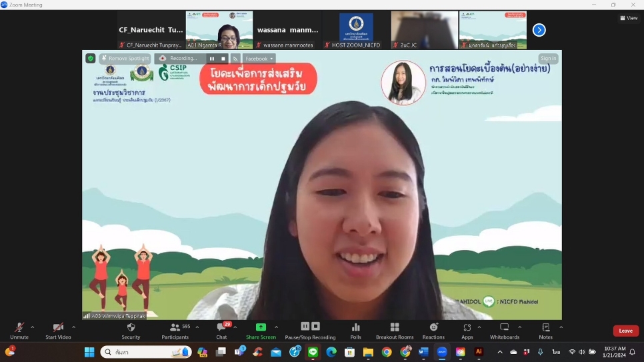Pause the recording in the top bar
Screen dimensions: 644x362
point(212,59)
